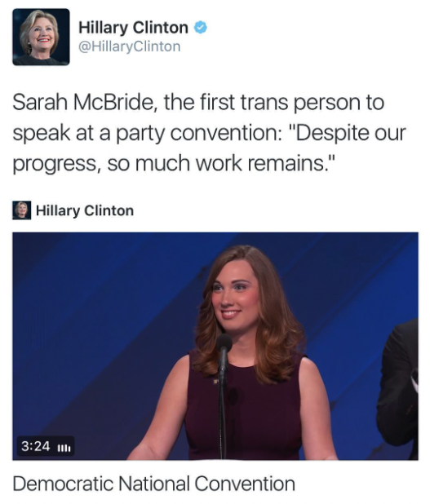Click the 3:24 duration badge

click(36, 446)
